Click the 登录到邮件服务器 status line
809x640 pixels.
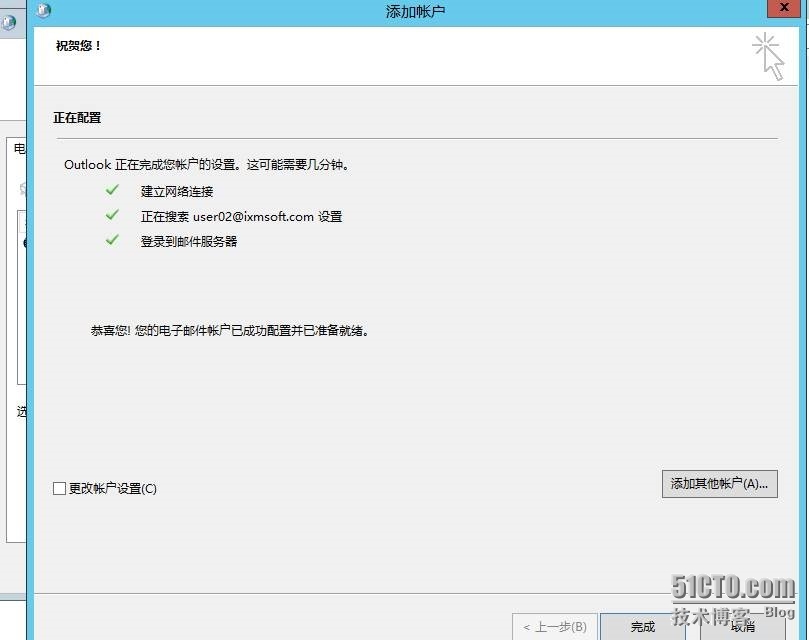coord(189,241)
